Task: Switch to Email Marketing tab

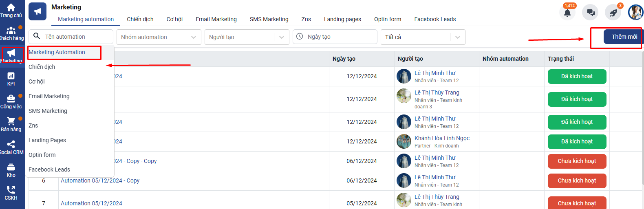Action: point(216,19)
